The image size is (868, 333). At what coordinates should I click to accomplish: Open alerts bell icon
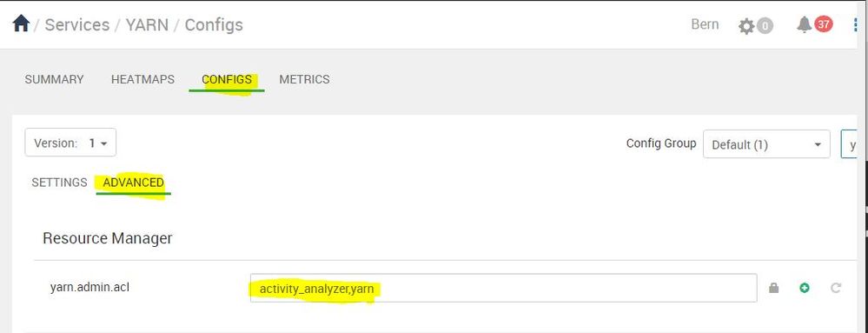coord(804,24)
